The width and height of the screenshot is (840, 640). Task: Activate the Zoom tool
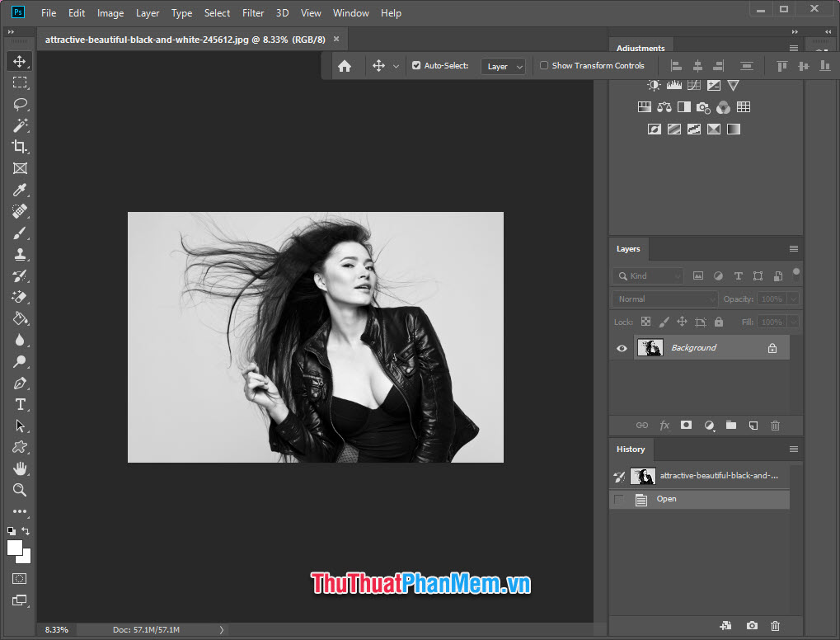point(20,489)
